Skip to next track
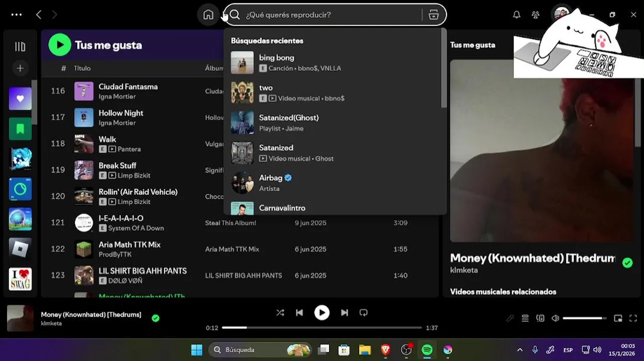 tap(345, 313)
